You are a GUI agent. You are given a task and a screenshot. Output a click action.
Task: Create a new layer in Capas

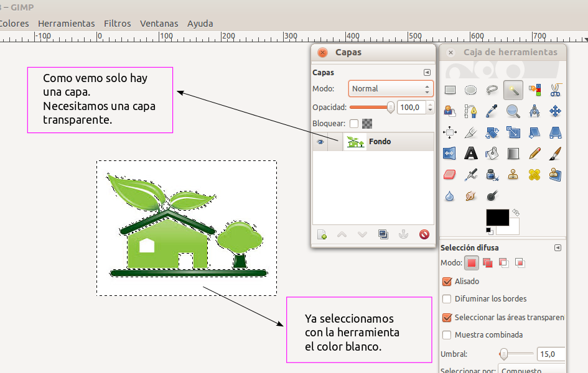click(x=322, y=235)
